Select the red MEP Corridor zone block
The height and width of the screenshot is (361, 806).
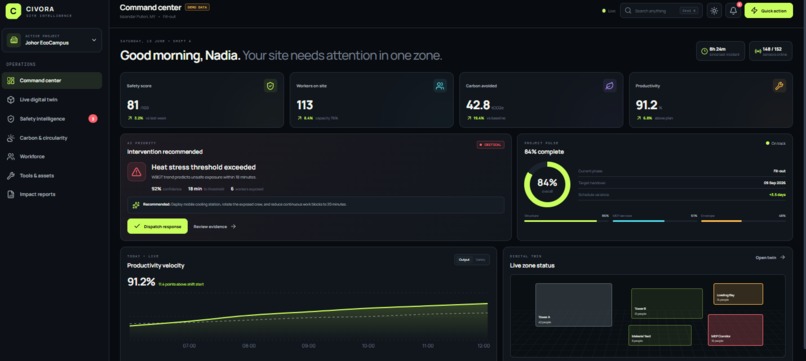736,330
